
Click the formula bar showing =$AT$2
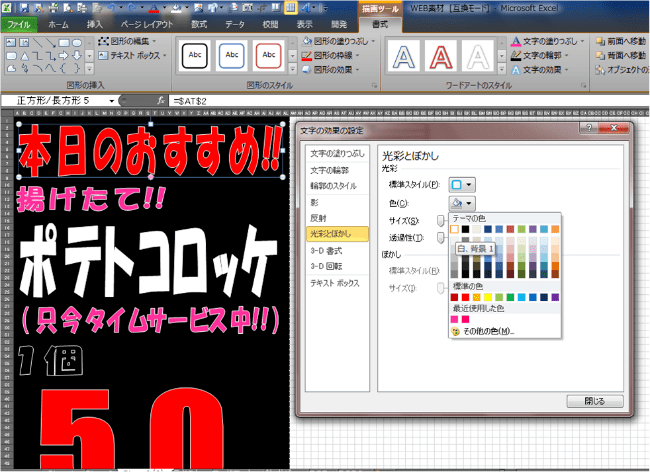408,101
